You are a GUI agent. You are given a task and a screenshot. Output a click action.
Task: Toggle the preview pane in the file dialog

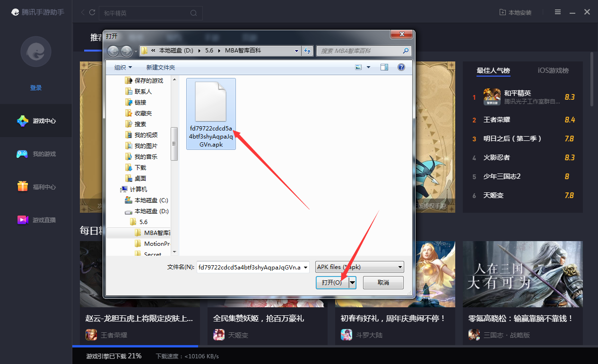coord(384,67)
